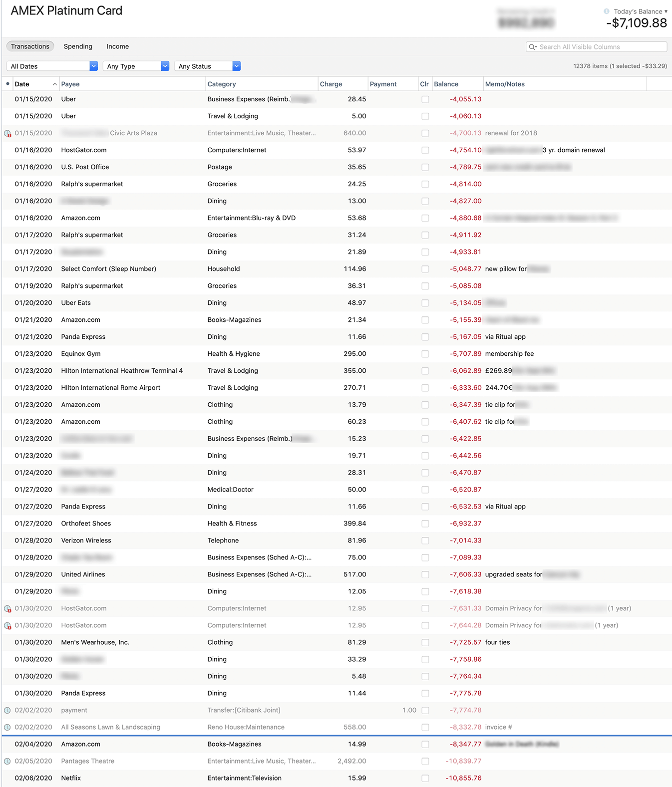Toggle the cleared checkbox for Orthofeet Shoes
672x787 pixels.
pyautogui.click(x=425, y=524)
